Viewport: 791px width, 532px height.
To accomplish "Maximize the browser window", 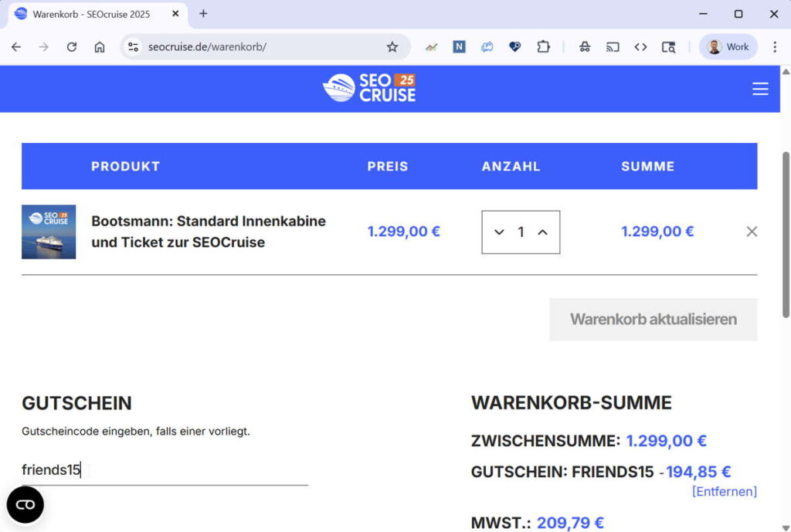I will [x=738, y=14].
